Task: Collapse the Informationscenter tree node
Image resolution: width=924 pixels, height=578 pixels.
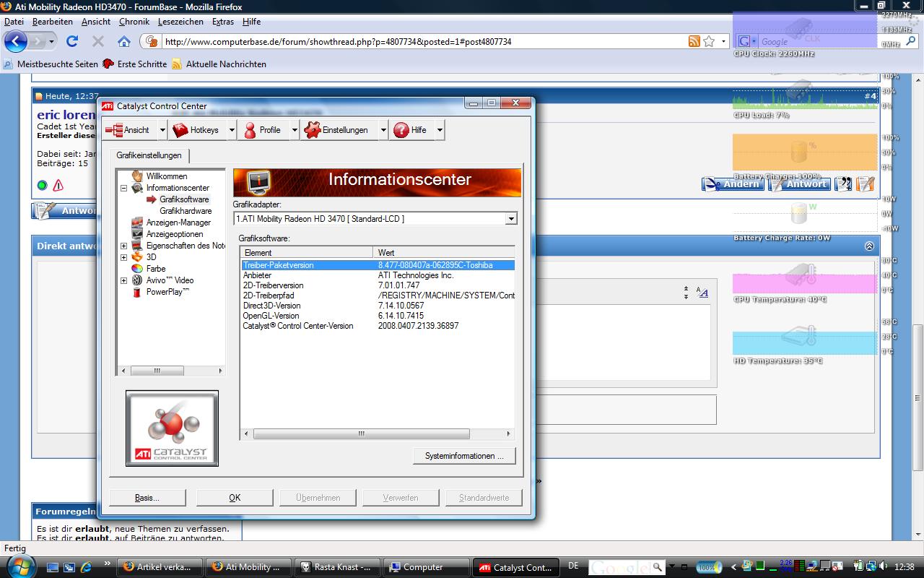Action: [x=123, y=188]
